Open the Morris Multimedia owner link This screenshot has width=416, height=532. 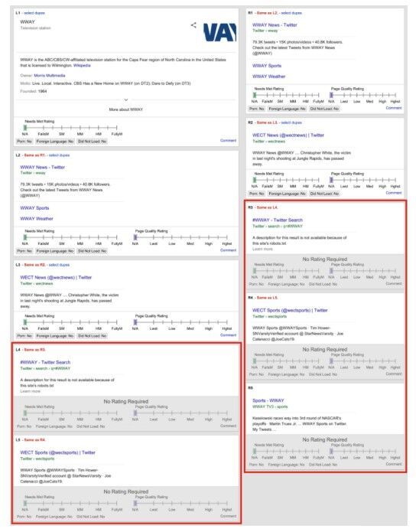pyautogui.click(x=50, y=75)
